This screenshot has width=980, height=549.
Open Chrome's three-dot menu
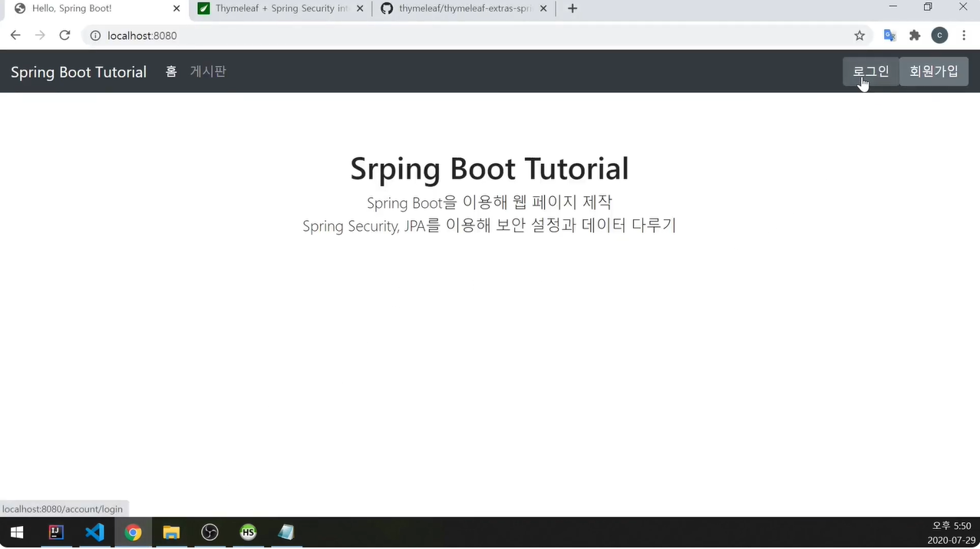point(964,35)
